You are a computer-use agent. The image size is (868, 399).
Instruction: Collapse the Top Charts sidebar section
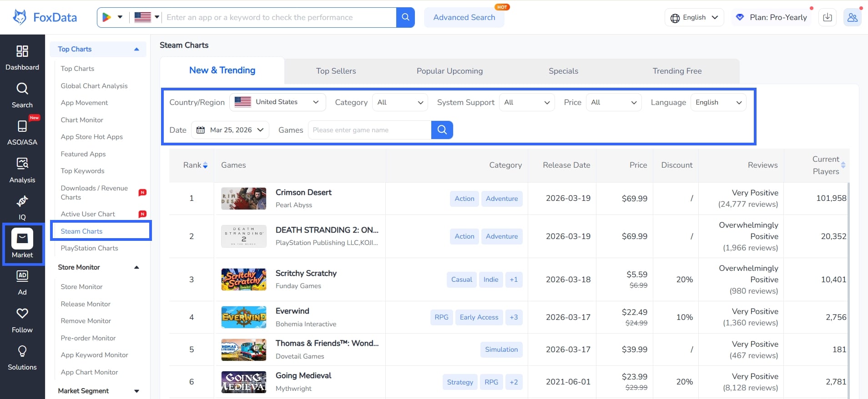tap(136, 49)
